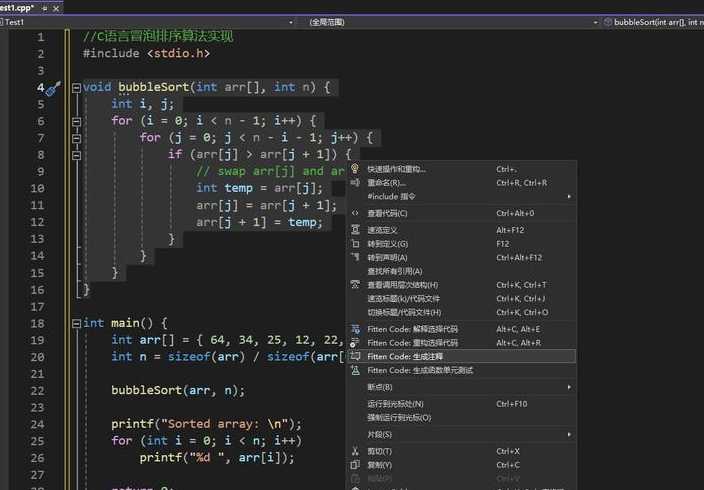Click the View Code angle-brackets icon

(355, 213)
